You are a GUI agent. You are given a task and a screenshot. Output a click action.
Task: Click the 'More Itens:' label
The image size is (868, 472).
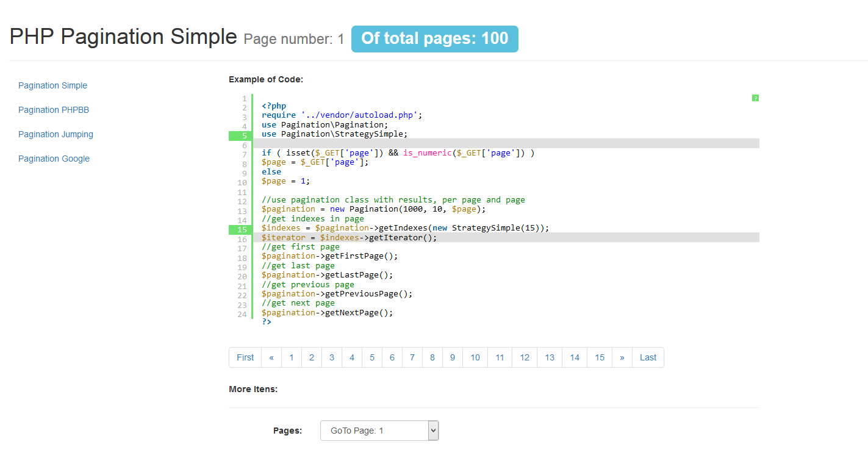point(253,389)
